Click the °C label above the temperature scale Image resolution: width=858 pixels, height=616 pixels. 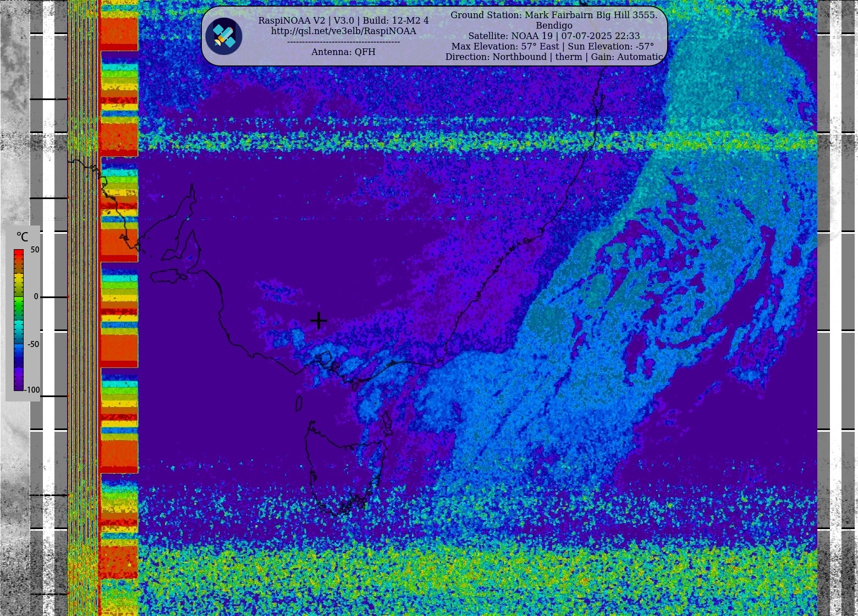point(22,237)
